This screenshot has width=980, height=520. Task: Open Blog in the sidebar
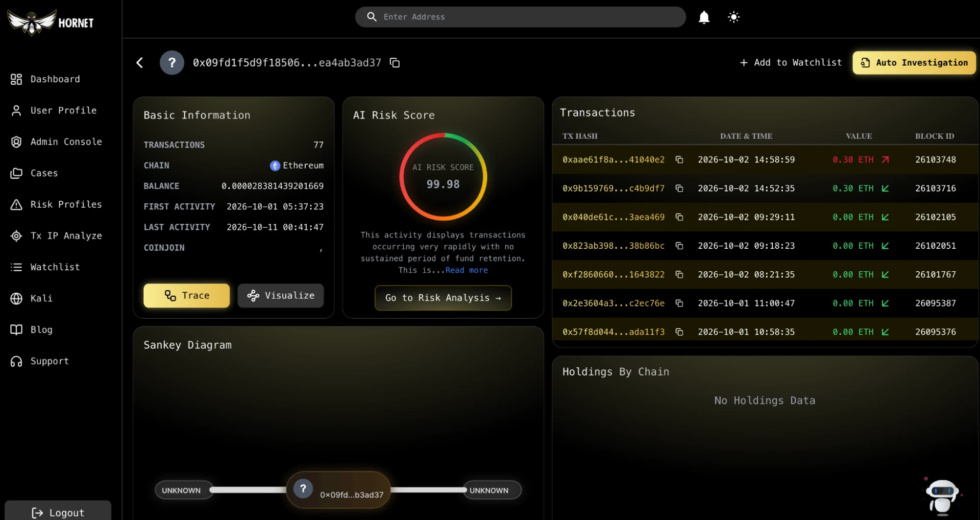click(x=31, y=330)
